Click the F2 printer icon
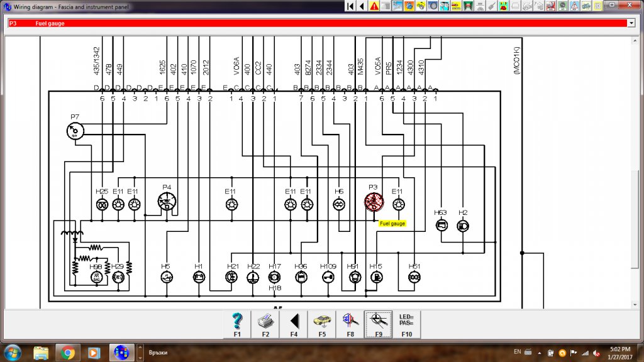The width and height of the screenshot is (644, 362). pos(265,324)
